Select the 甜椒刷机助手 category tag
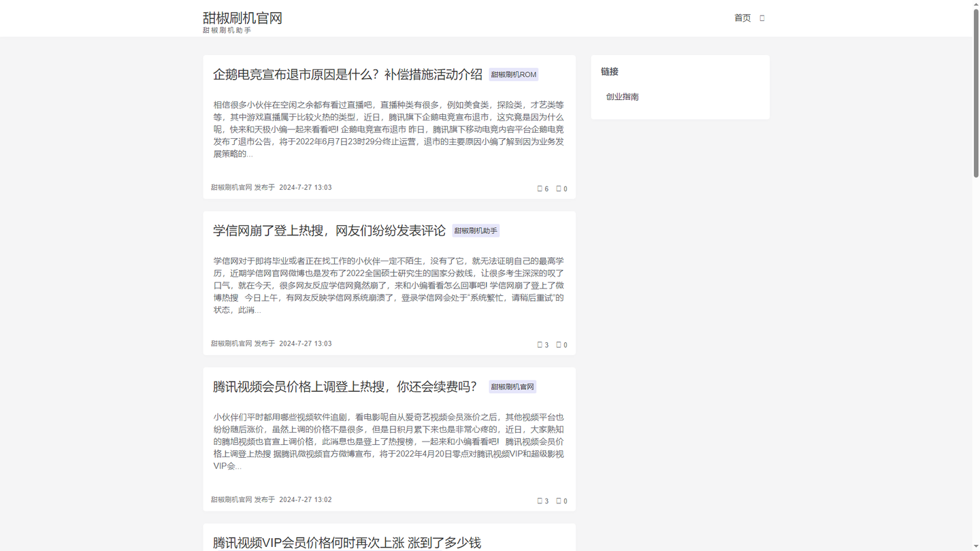The height and width of the screenshot is (551, 980). 476,231
